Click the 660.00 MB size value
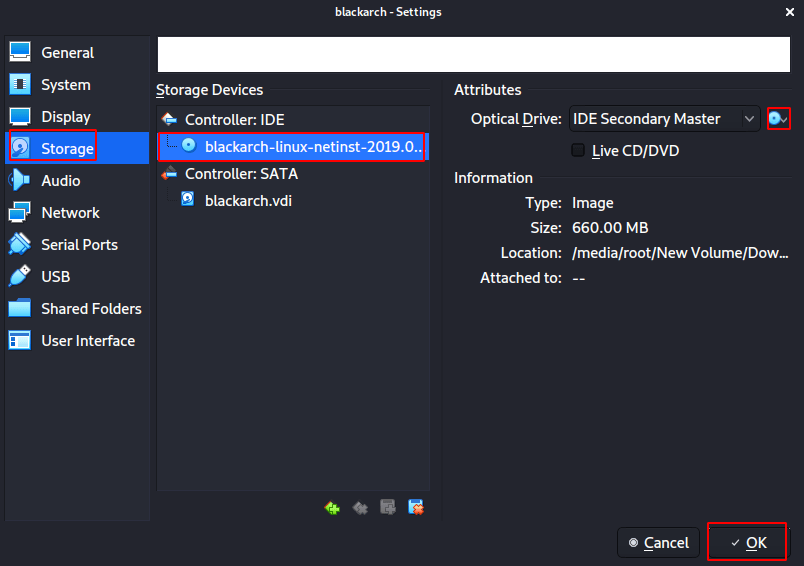 click(x=610, y=228)
